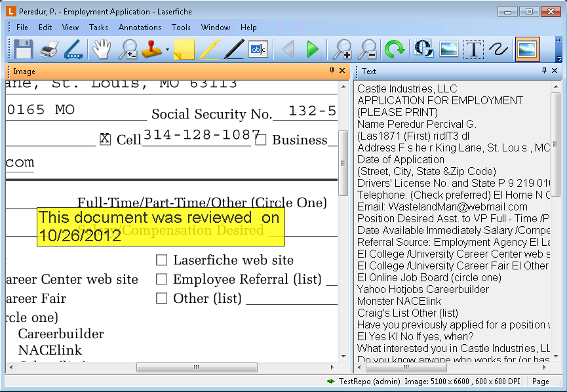The height and width of the screenshot is (392, 567).
Task: Click Text pane vertical scrollbar thumb
Action: coord(555,144)
